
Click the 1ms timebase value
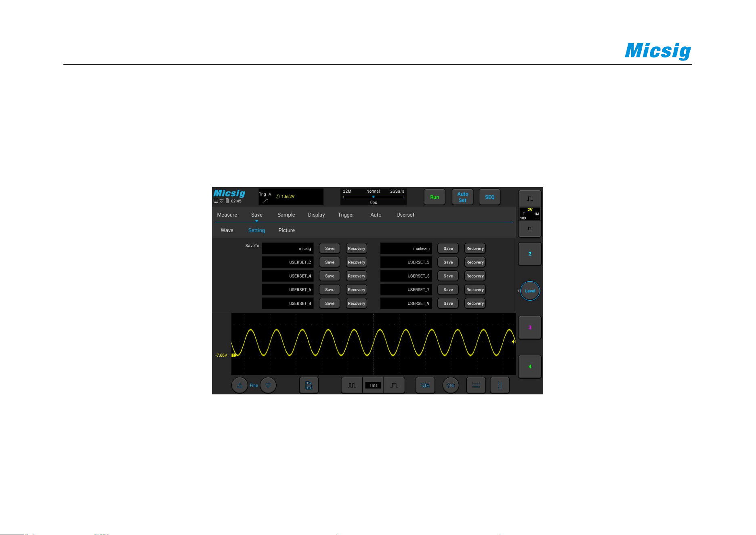click(374, 385)
